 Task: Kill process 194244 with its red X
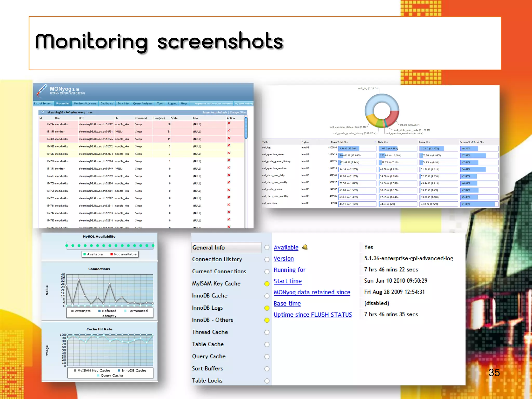point(229,123)
